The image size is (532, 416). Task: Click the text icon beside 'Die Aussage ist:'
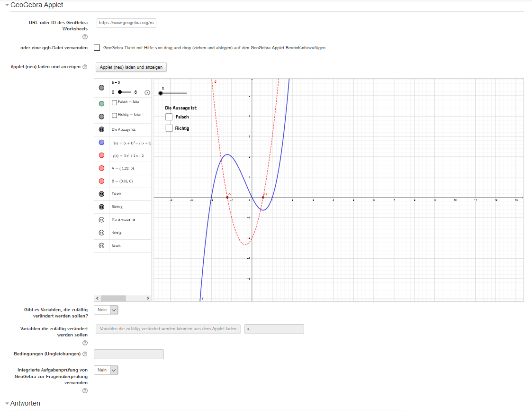[101, 129]
